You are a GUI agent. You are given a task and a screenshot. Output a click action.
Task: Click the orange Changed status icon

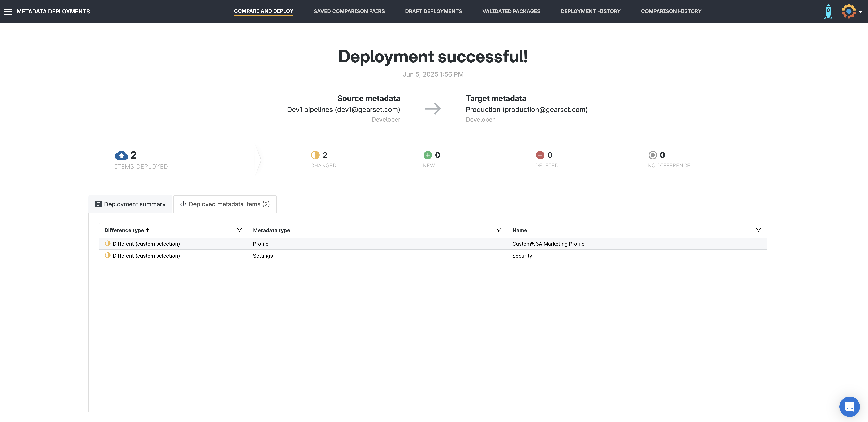click(x=315, y=155)
